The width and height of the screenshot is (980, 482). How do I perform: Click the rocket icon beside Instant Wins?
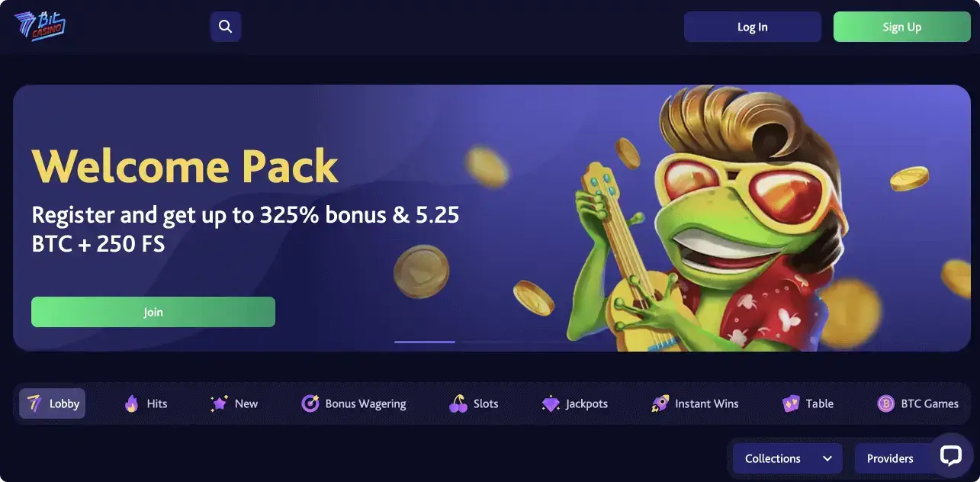(660, 403)
